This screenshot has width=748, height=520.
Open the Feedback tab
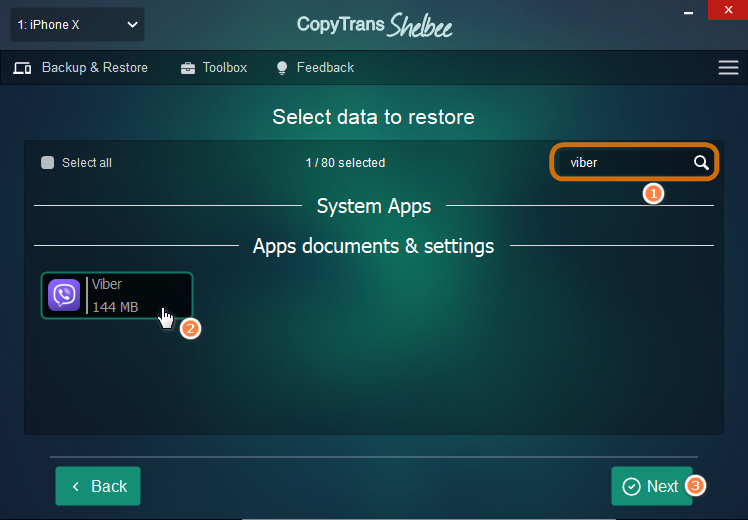(315, 68)
